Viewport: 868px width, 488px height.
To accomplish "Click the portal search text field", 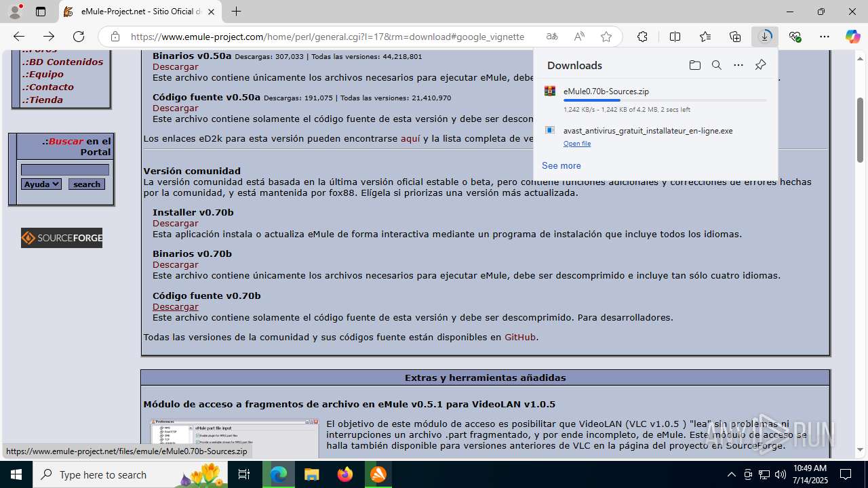I will (65, 170).
